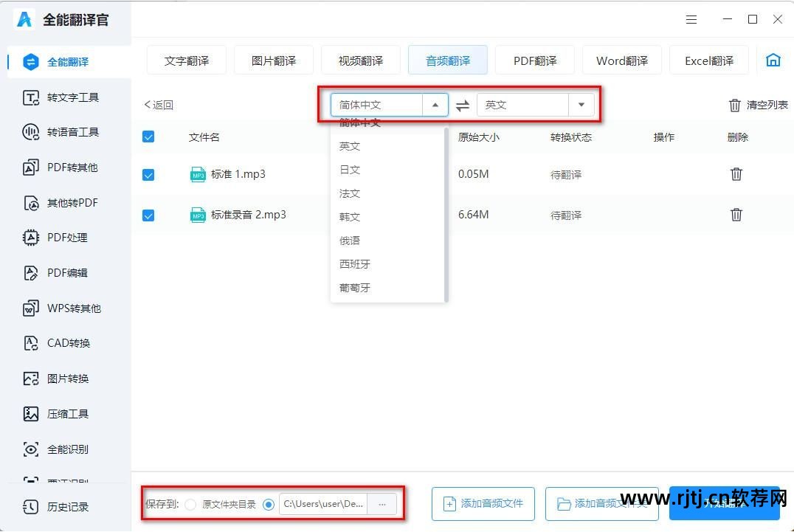The image size is (794, 532).
Task: Choose 英文 in the language list
Action: coord(387,146)
